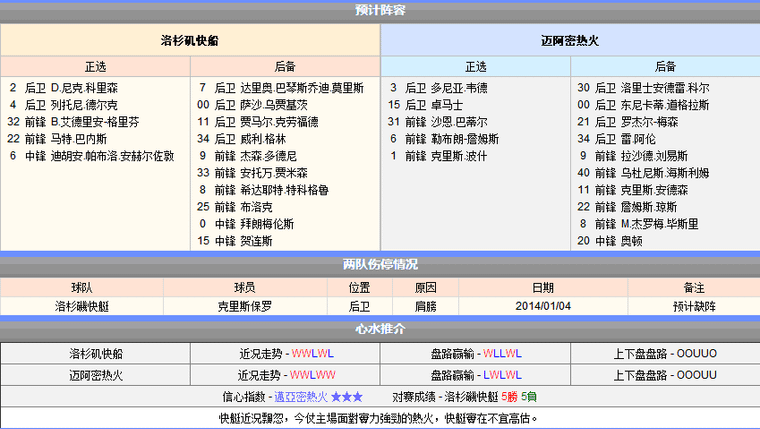The height and width of the screenshot is (429, 760).
Task: Select Heat bench 洛里士安德雷.科尔
Action: coord(643,88)
